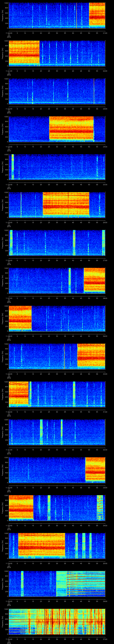
Task: Click the 11:25:00 start time label
Action: click(9, 223)
